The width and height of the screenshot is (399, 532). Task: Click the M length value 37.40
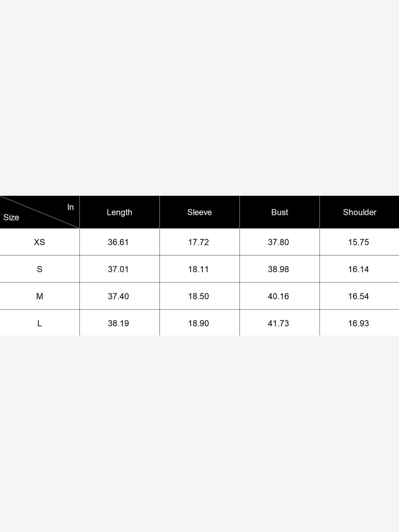point(118,296)
